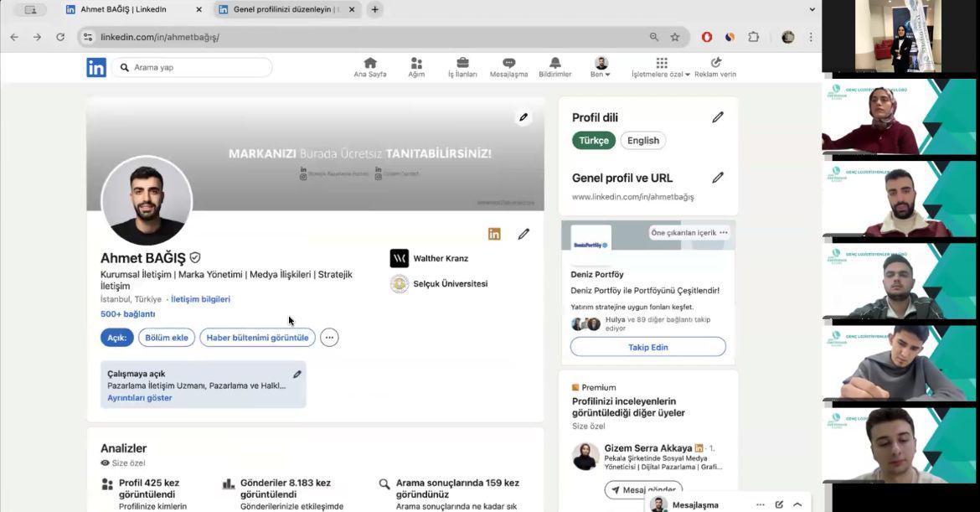Switch profile language to English
The height and width of the screenshot is (512, 980).
[643, 141]
